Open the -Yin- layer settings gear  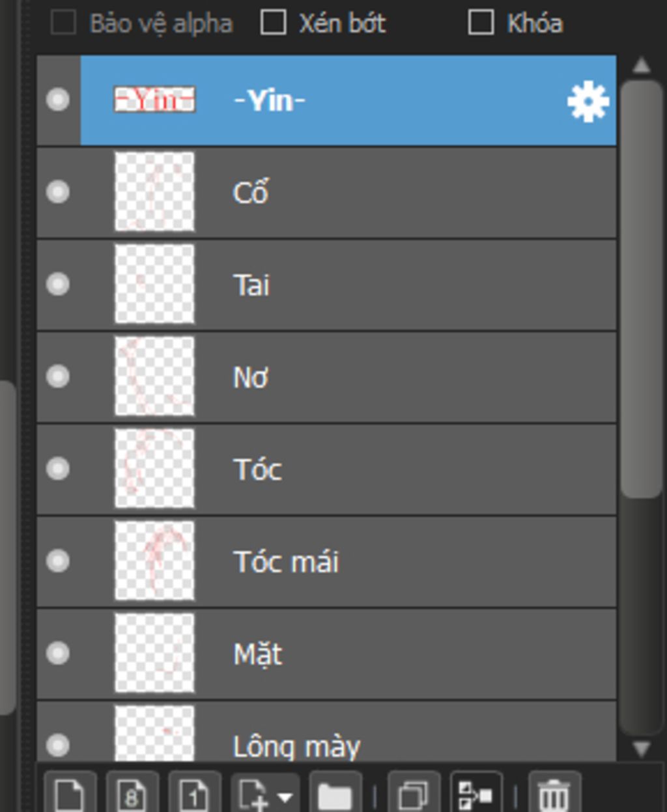pyautogui.click(x=588, y=102)
